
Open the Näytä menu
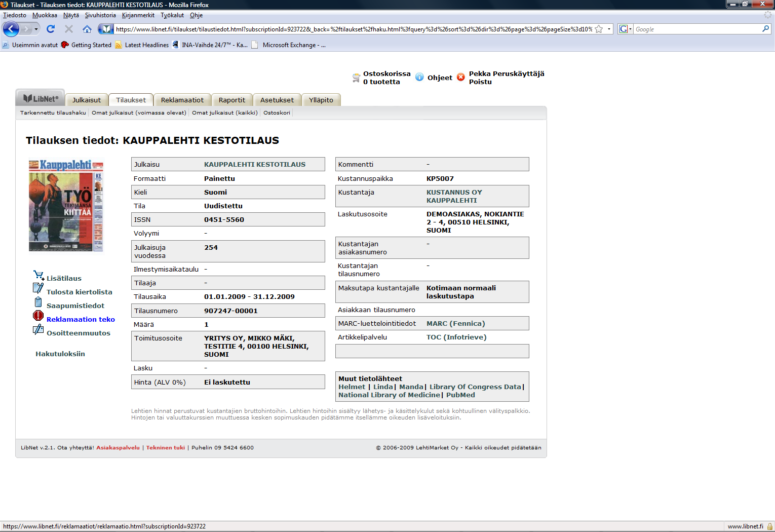[x=71, y=15]
